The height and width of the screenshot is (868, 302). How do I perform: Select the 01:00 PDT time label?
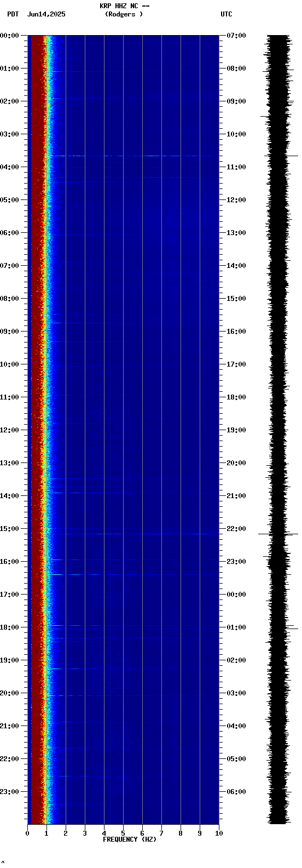pyautogui.click(x=9, y=68)
